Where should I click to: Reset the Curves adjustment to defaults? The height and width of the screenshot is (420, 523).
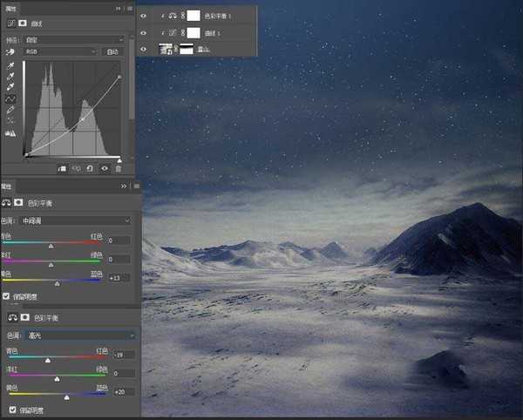click(x=91, y=168)
